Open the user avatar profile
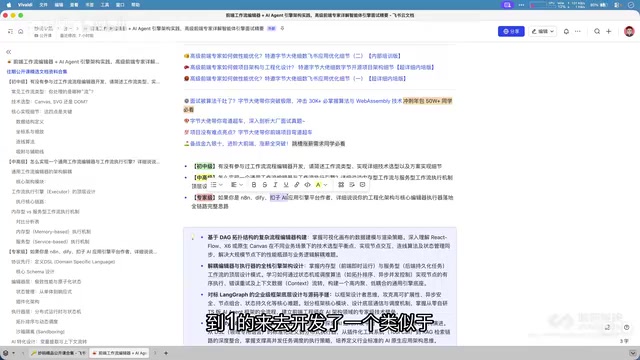 pos(629,31)
